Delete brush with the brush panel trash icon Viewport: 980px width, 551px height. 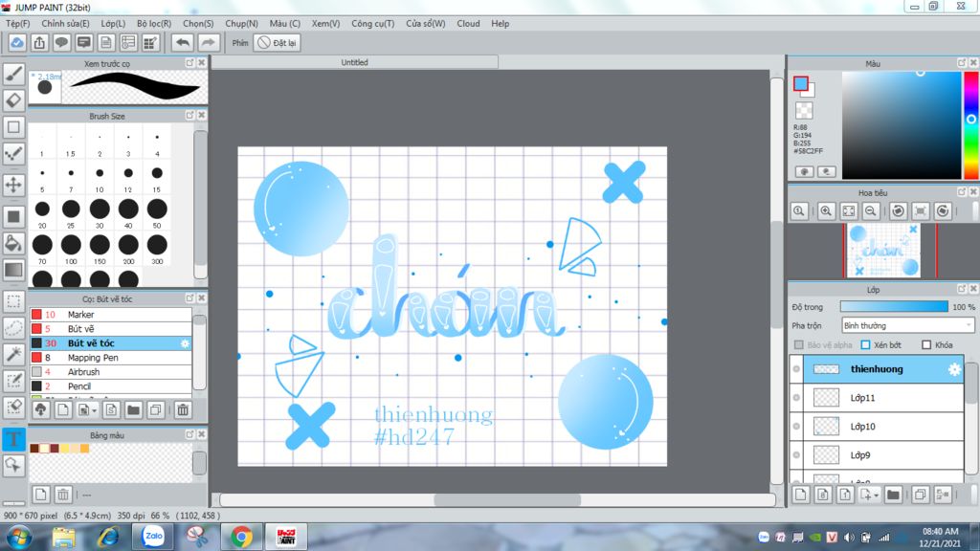pyautogui.click(x=183, y=409)
